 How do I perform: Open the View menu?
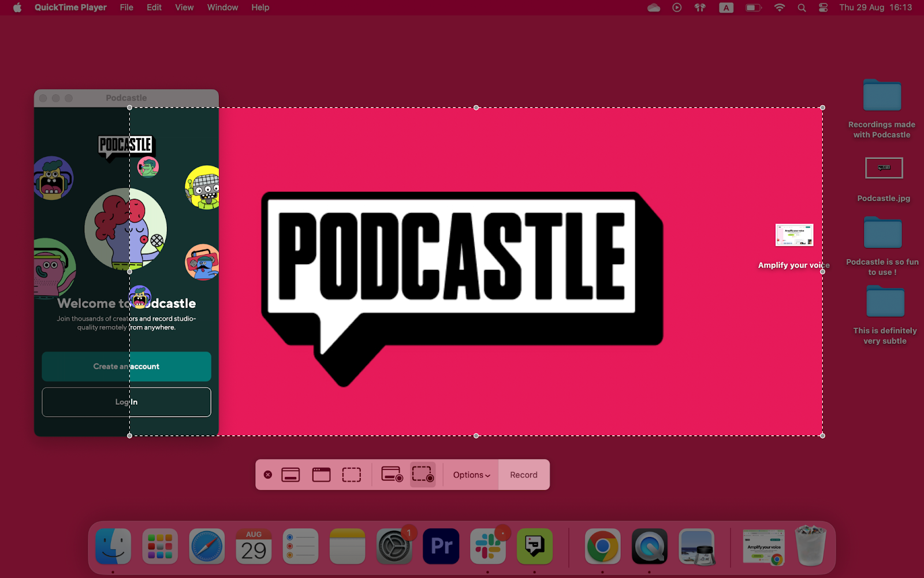[184, 8]
